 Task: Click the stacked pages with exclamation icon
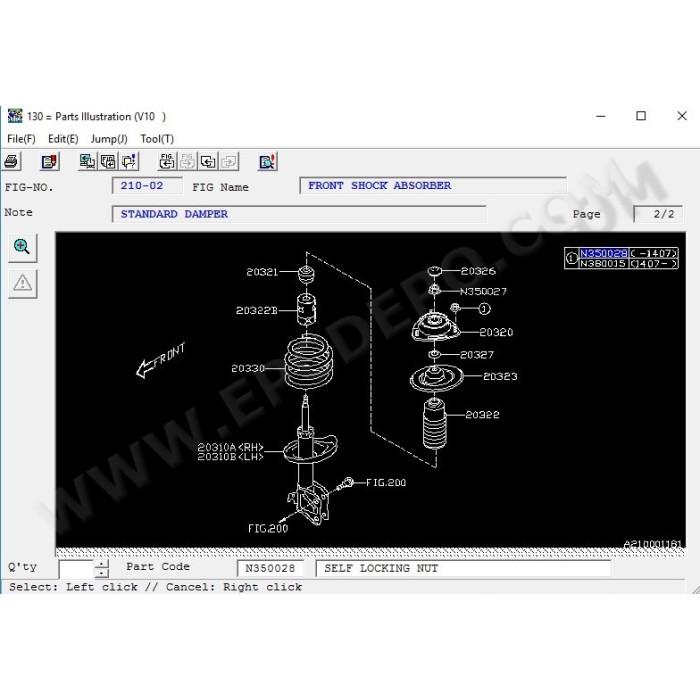point(129,161)
